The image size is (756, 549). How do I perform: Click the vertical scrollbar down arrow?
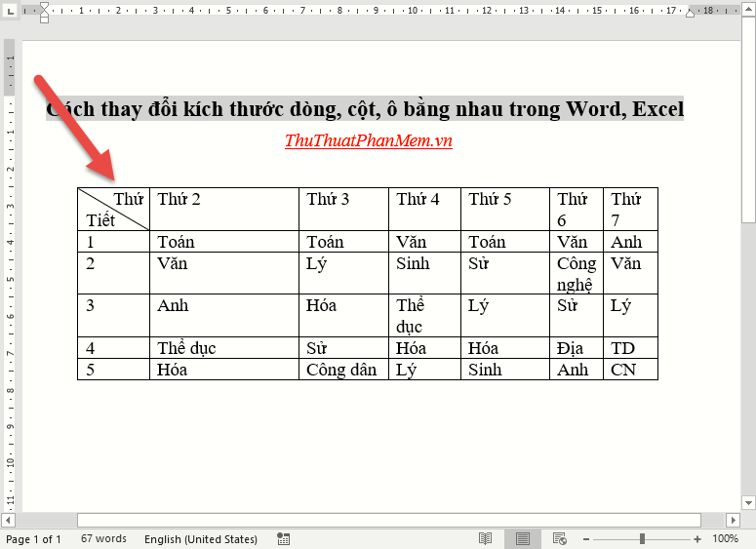tap(748, 503)
